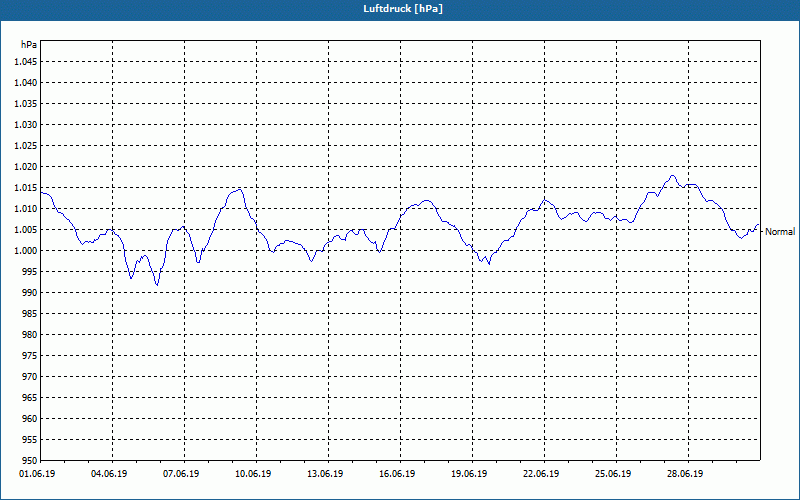Click the 1.025 y-axis label
Viewport: 800px width, 500px height.
[26, 145]
